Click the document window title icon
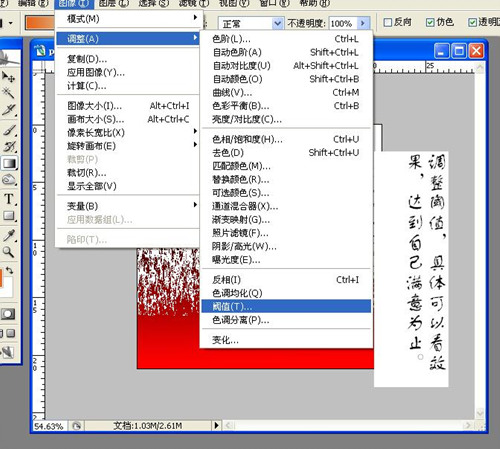The image size is (500, 449). point(41,51)
